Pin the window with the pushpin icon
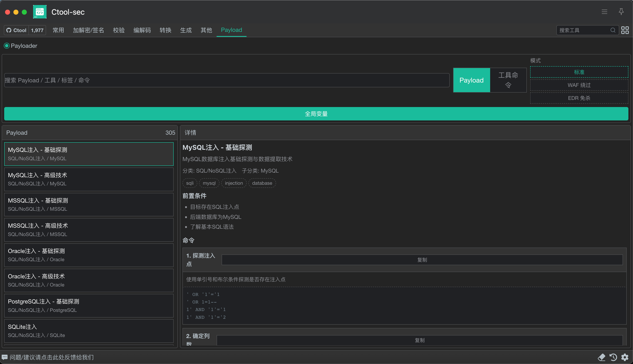The width and height of the screenshot is (633, 364). pos(621,12)
